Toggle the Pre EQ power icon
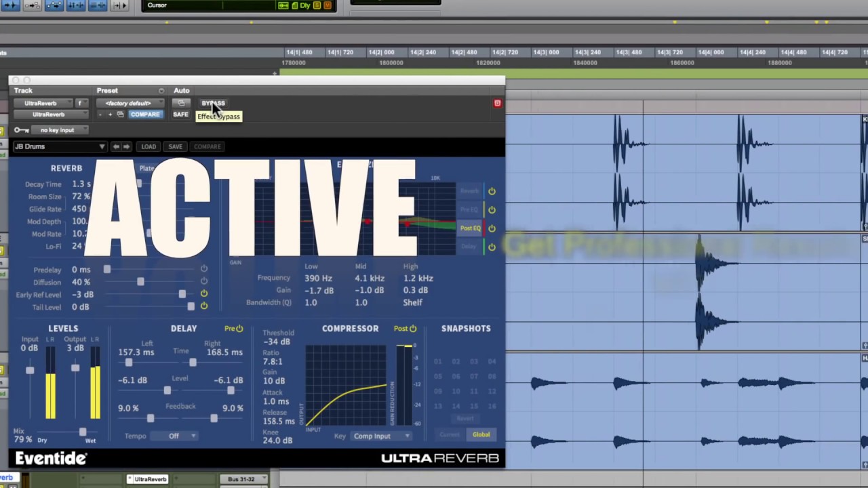The height and width of the screenshot is (488, 868). click(x=492, y=210)
